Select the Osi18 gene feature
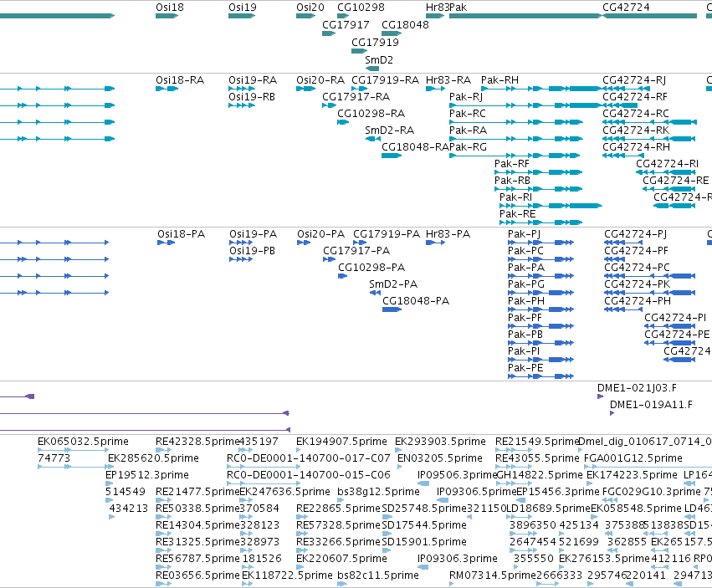Screen dimensions: 712x588 pyautogui.click(x=166, y=16)
